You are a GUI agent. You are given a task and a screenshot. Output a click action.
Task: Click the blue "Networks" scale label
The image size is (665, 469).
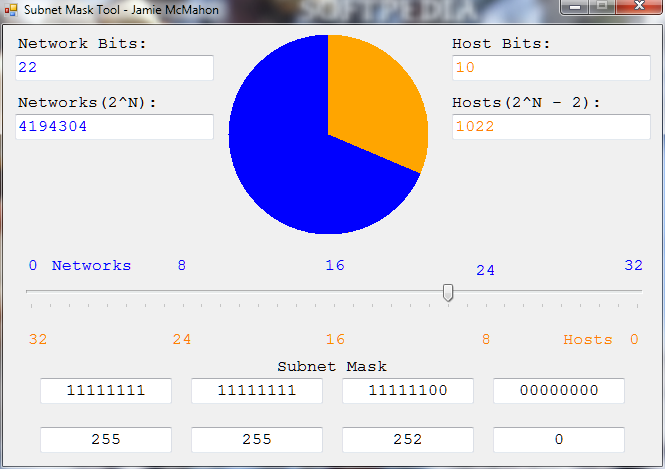coord(92,265)
